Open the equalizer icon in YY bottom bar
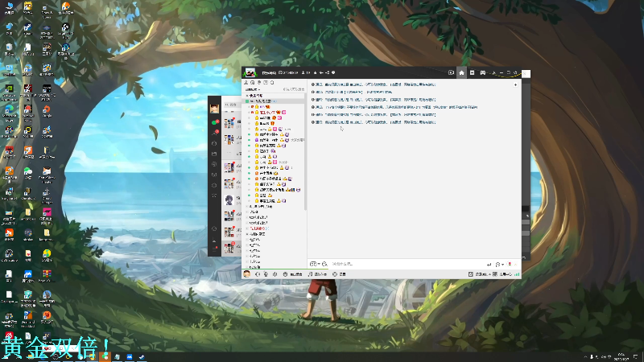Viewport: 644px width, 362px height. (x=275, y=274)
